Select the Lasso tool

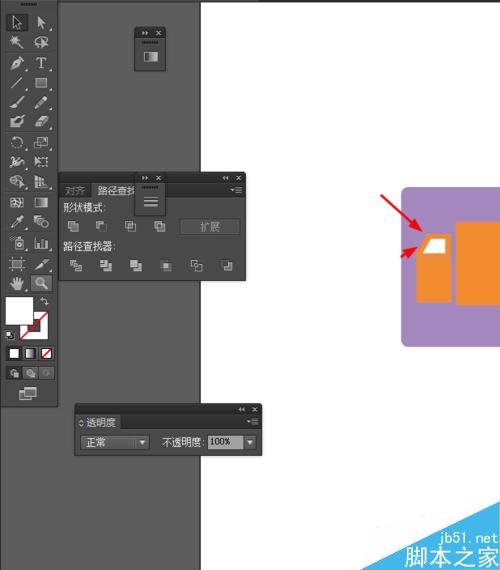[x=41, y=42]
